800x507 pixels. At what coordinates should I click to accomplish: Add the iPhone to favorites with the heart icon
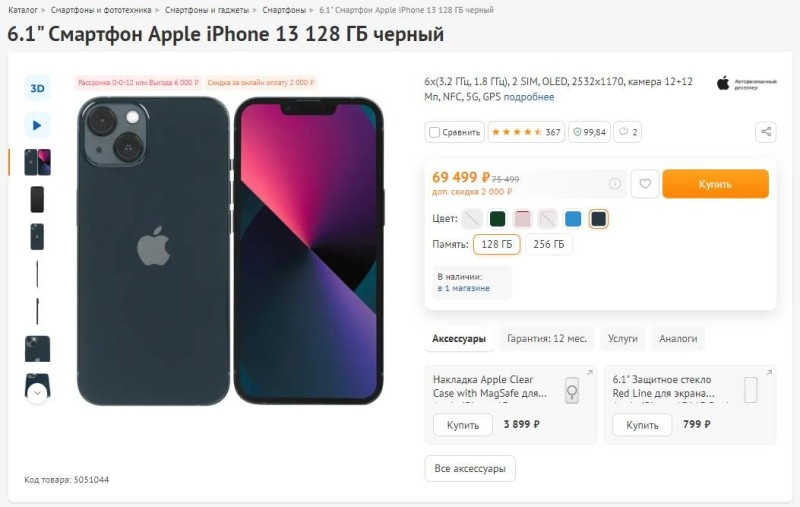(x=645, y=184)
